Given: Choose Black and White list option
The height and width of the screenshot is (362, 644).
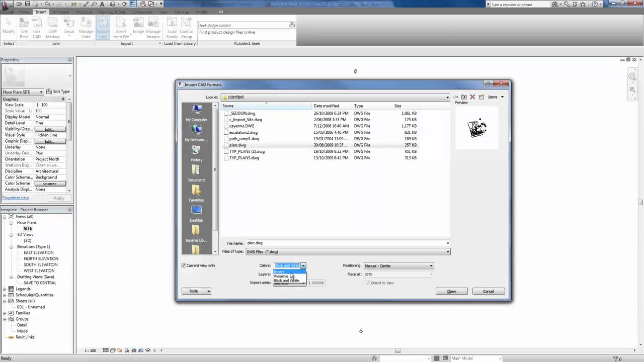Looking at the screenshot, I should [x=289, y=281].
